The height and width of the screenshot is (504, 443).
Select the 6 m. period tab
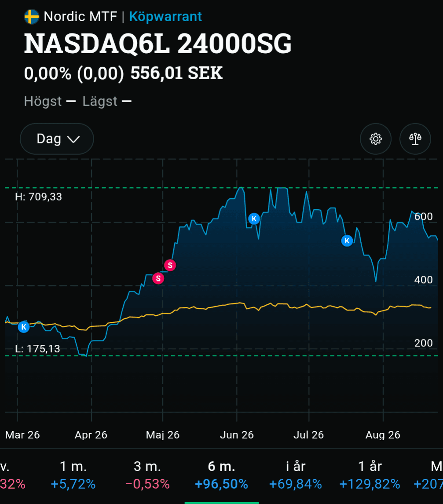click(221, 475)
